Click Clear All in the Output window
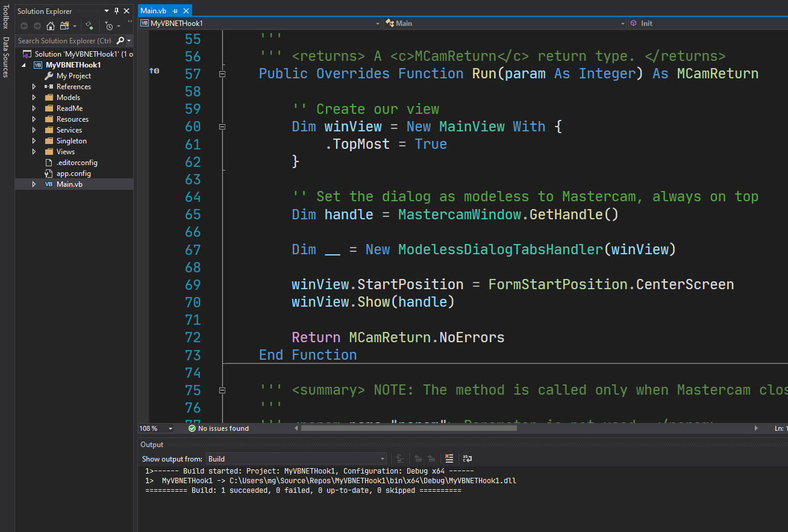Screen dimensions: 788x532 click(449, 458)
